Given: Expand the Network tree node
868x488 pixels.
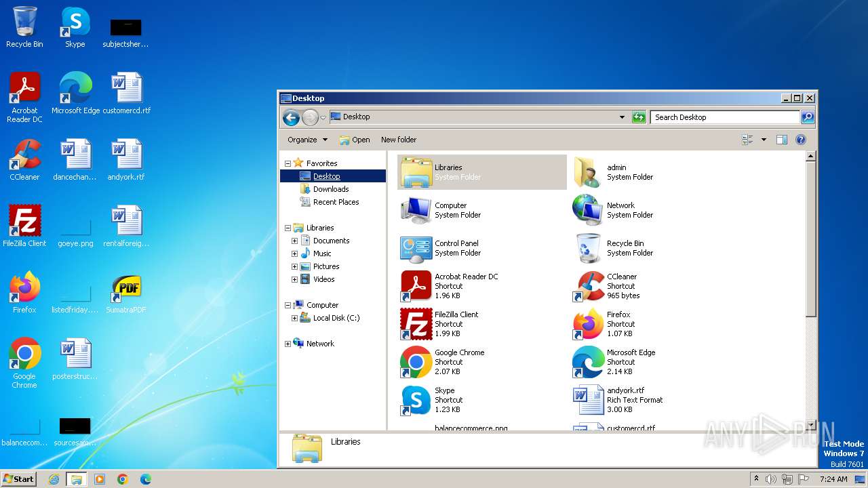Looking at the screenshot, I should pos(288,344).
